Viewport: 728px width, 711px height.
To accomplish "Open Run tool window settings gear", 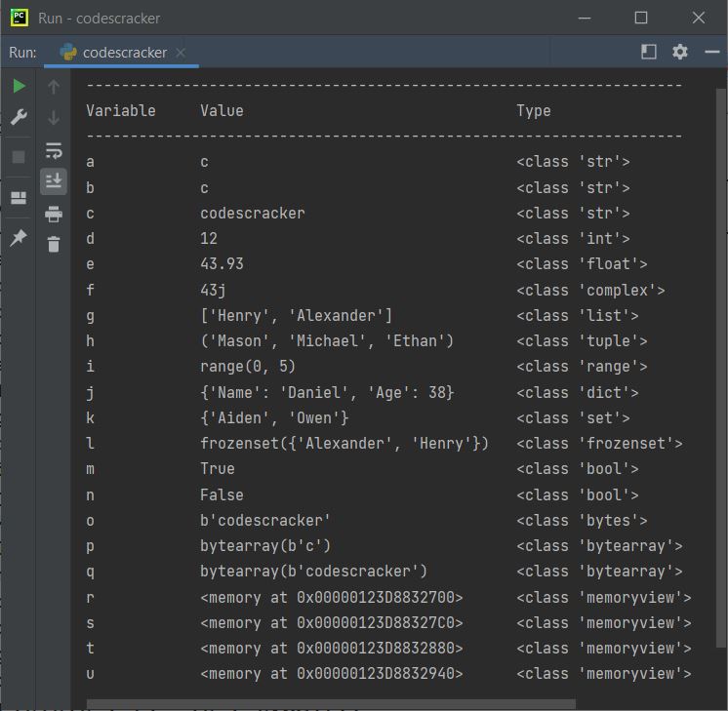I will (x=680, y=52).
